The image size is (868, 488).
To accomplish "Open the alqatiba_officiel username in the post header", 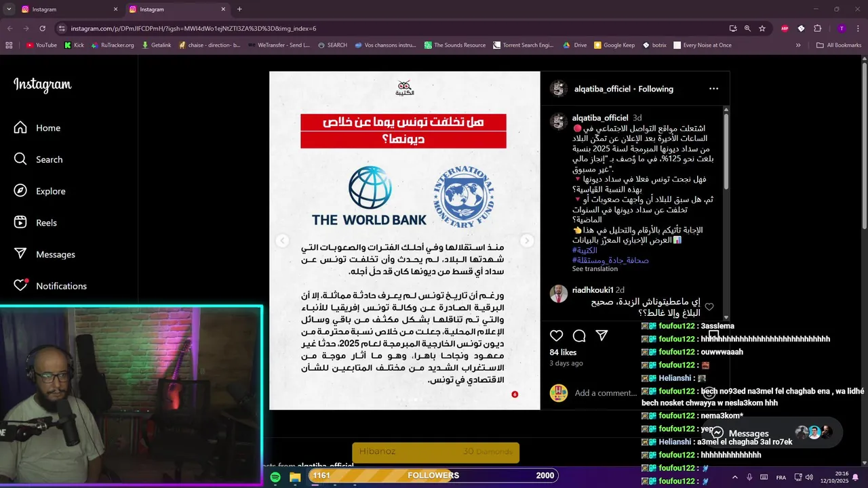I will 603,89.
